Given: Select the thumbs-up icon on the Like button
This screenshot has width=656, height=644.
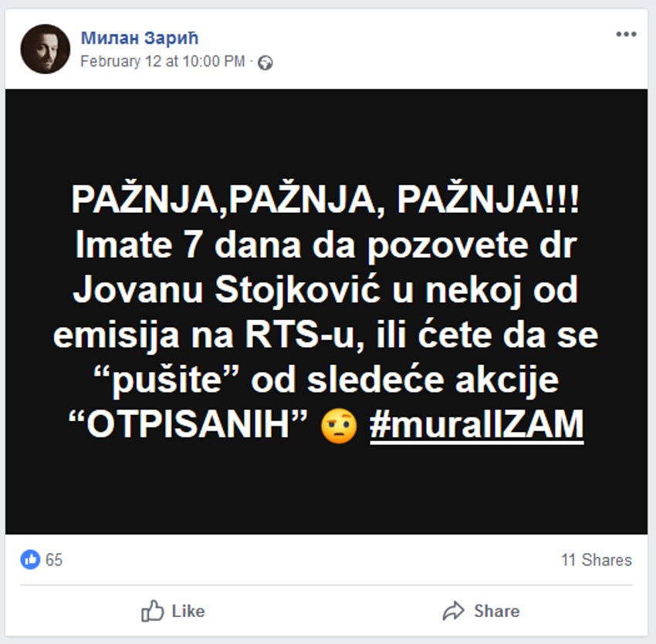Looking at the screenshot, I should click(153, 611).
